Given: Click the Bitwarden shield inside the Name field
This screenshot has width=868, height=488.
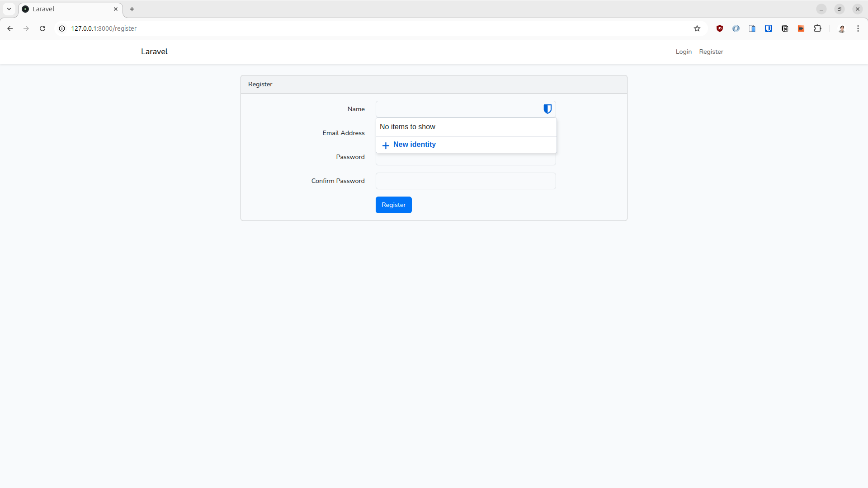Looking at the screenshot, I should (x=547, y=109).
